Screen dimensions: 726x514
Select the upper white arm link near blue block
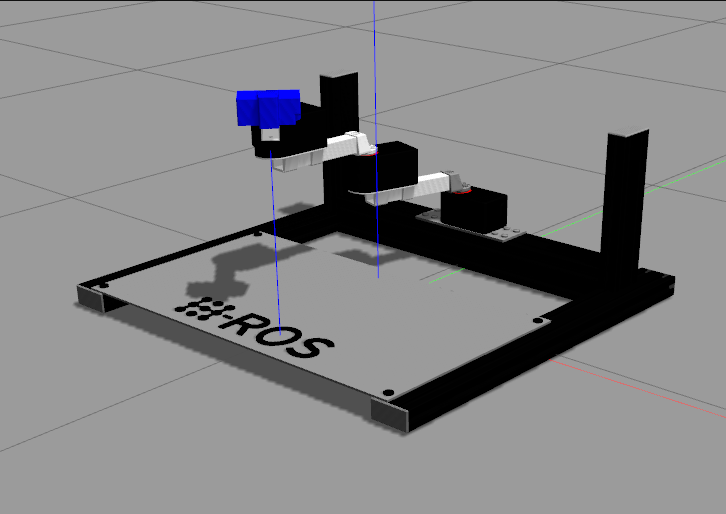pos(324,150)
